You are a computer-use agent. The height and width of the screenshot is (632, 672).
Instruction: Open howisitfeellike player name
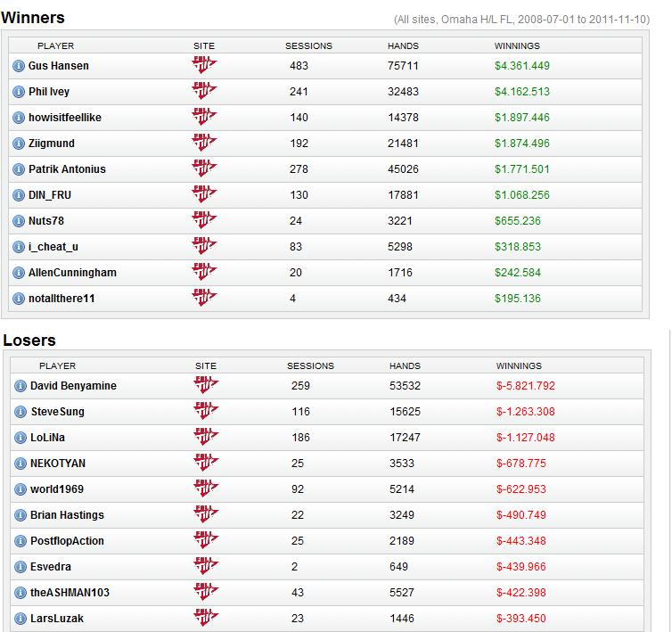[65, 118]
